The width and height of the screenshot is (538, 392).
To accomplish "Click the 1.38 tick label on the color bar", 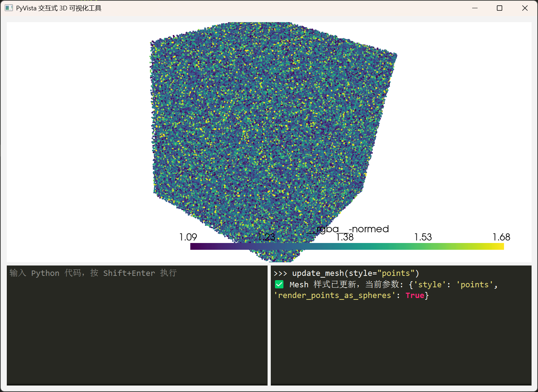I will (345, 237).
